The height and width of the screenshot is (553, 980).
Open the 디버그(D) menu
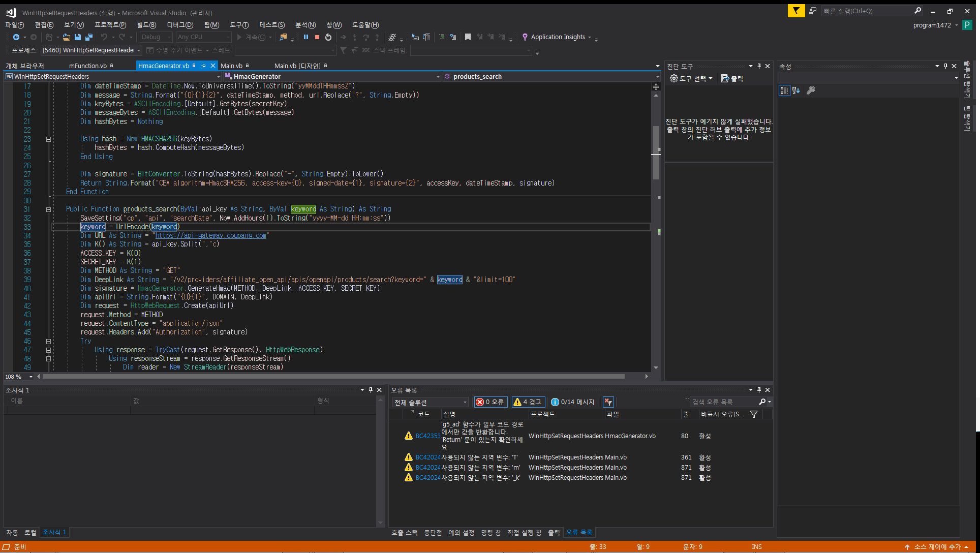pos(180,25)
